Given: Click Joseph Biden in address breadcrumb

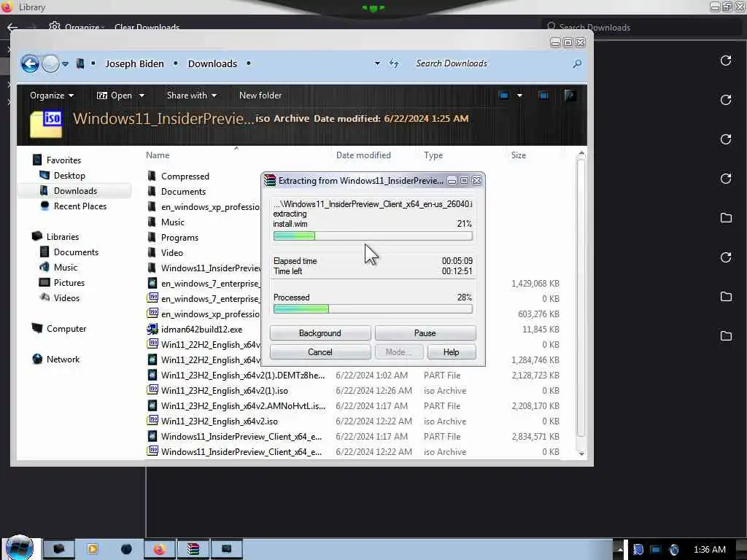Looking at the screenshot, I should [134, 64].
